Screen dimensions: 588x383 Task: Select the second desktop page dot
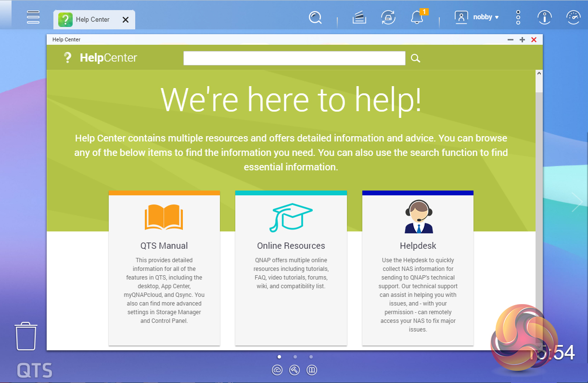[295, 357]
